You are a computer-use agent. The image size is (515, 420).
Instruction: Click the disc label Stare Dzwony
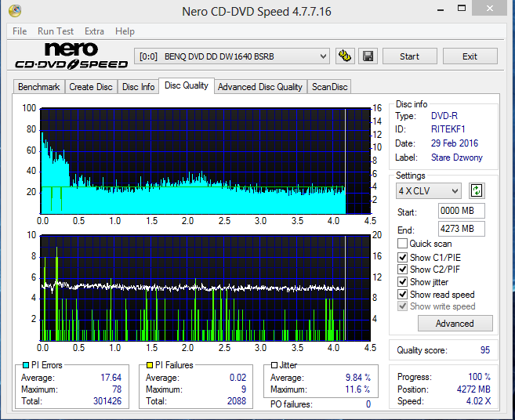pyautogui.click(x=457, y=157)
